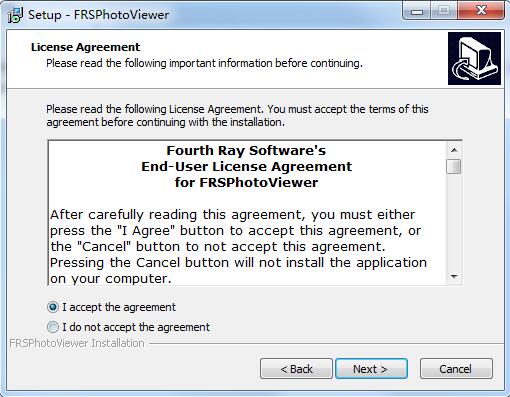Close the Setup - FRSPhotoViewer window
This screenshot has height=397, width=510.
(x=481, y=11)
